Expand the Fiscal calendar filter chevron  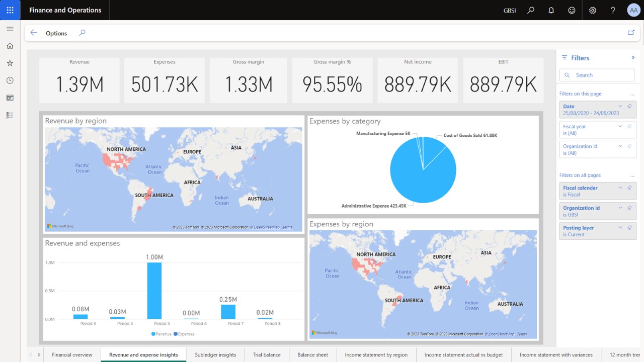click(620, 188)
